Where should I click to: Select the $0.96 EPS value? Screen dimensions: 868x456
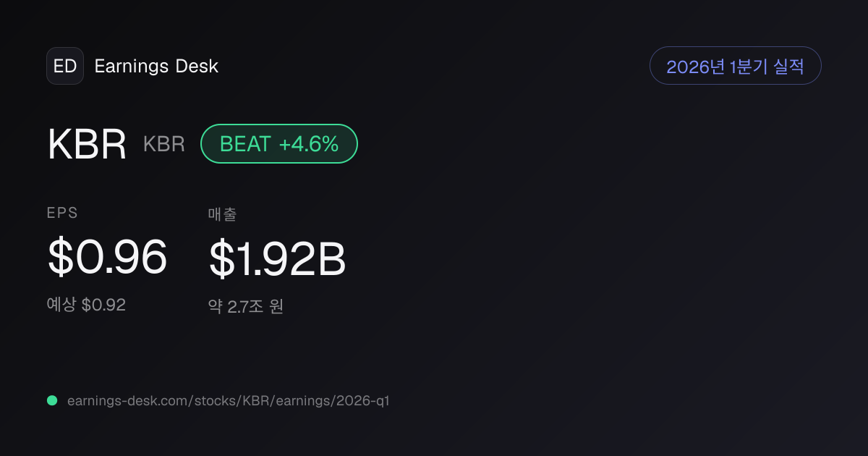[107, 258]
